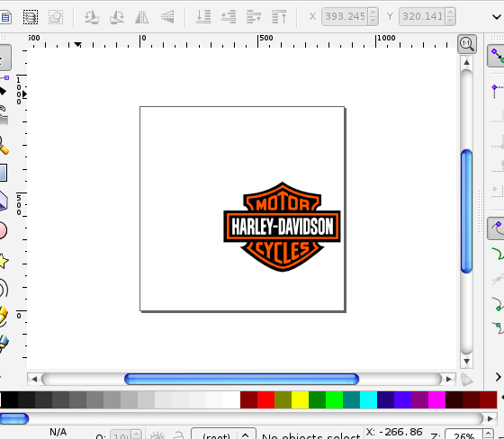The width and height of the screenshot is (504, 439).
Task: Toggle snap nodes and handles button
Action: [x=496, y=228]
